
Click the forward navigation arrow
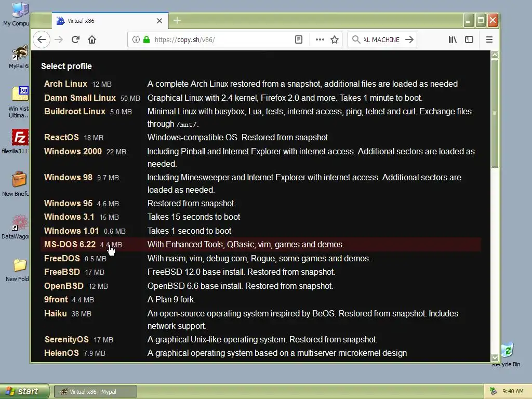59,39
